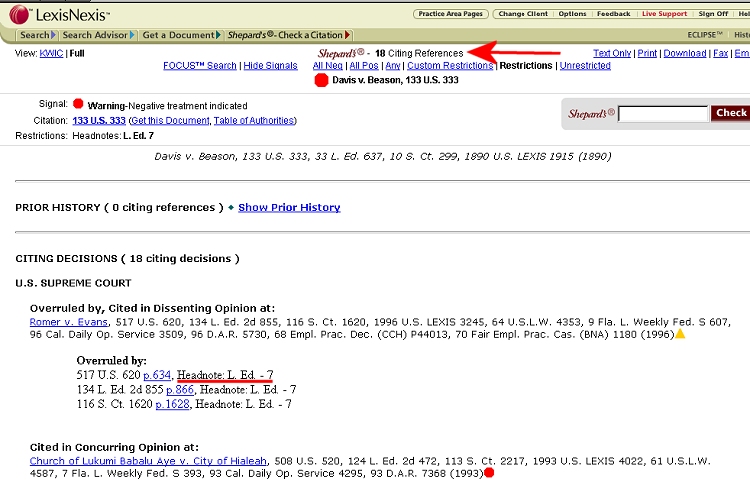750x495 pixels.
Task: Click arrow icon on Get a Document tab
Action: click(218, 35)
